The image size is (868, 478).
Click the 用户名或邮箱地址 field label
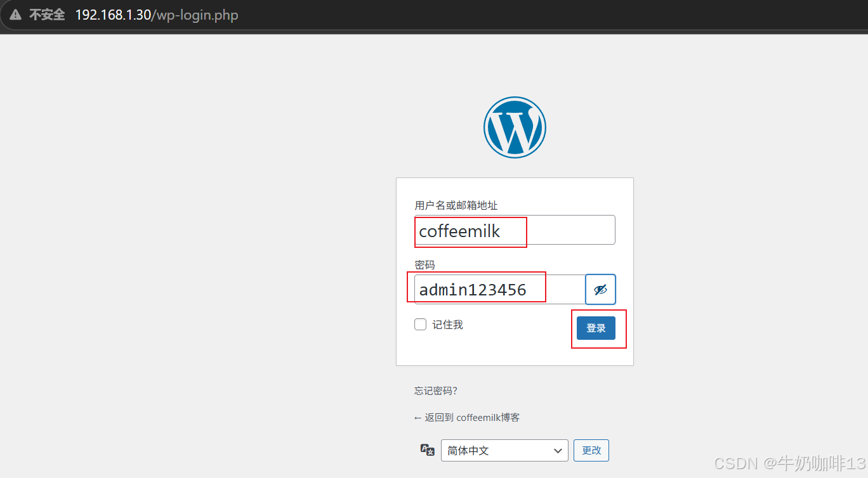click(456, 205)
